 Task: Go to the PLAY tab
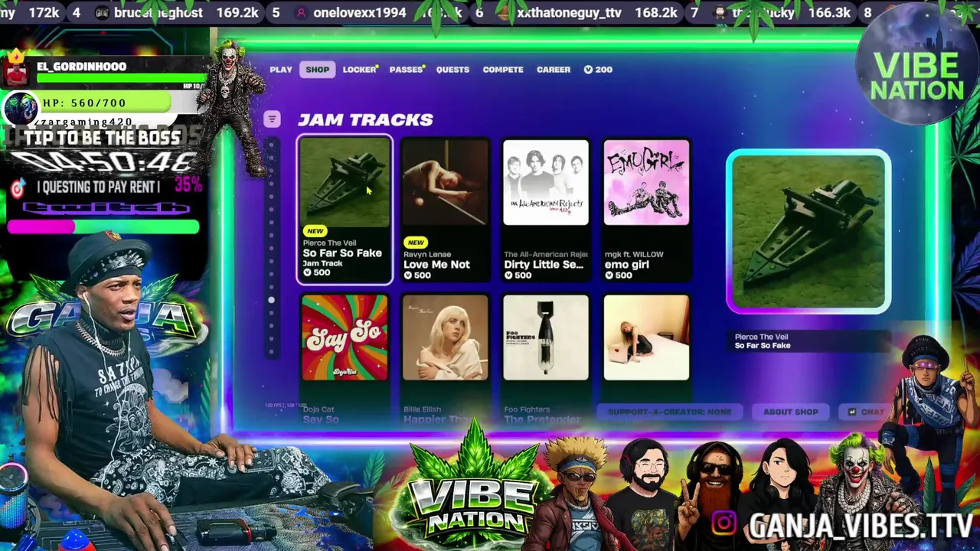281,70
